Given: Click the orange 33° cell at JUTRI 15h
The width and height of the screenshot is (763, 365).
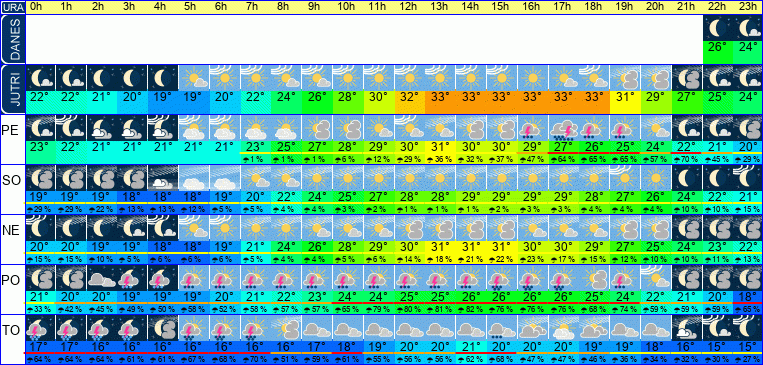Looking at the screenshot, I should 502,102.
